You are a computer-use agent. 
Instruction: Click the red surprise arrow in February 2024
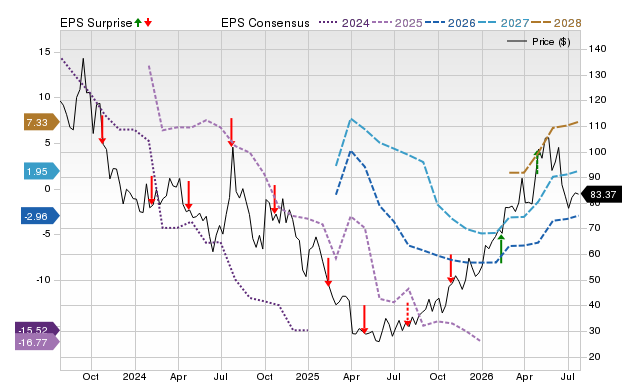tap(151, 190)
